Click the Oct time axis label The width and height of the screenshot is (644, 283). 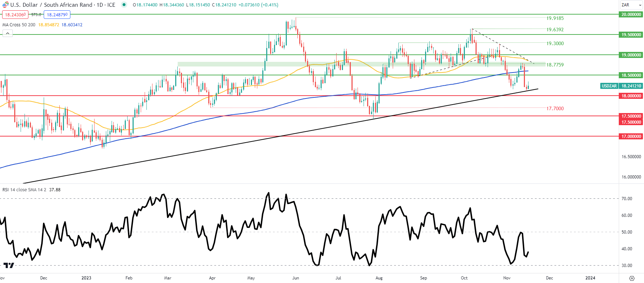[x=464, y=278]
